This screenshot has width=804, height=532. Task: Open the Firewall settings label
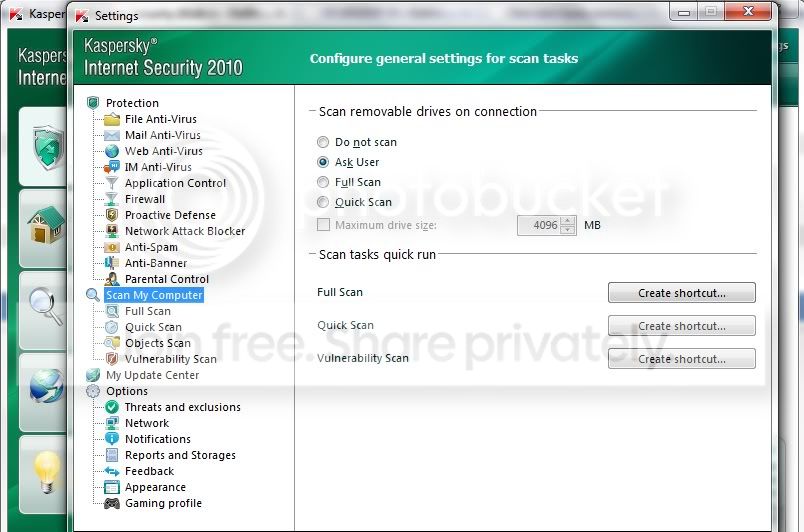pyautogui.click(x=145, y=199)
